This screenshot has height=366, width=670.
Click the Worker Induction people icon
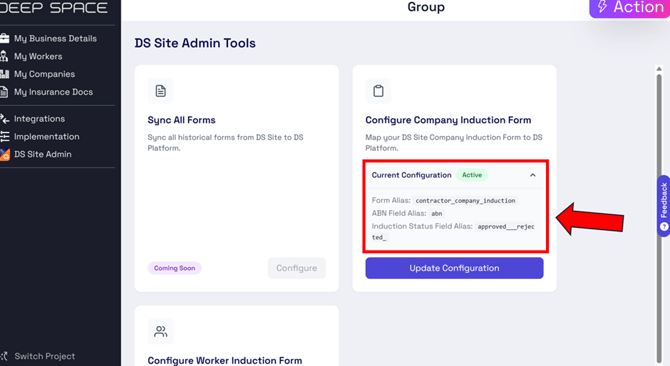click(x=161, y=331)
